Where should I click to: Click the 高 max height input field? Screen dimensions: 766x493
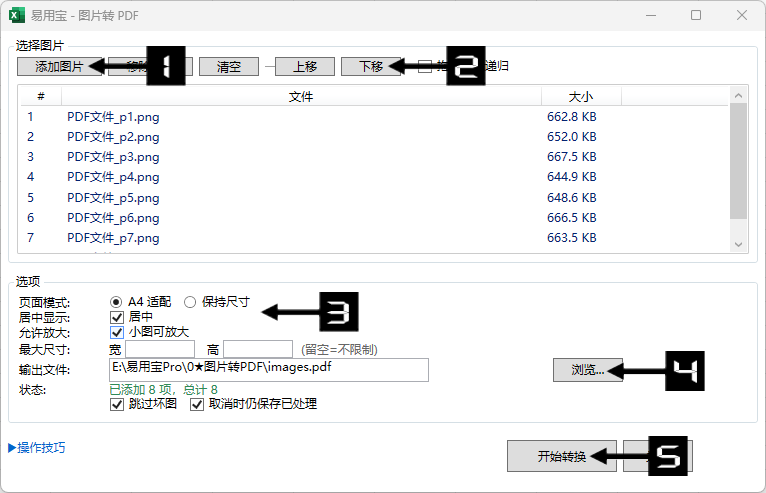point(257,349)
